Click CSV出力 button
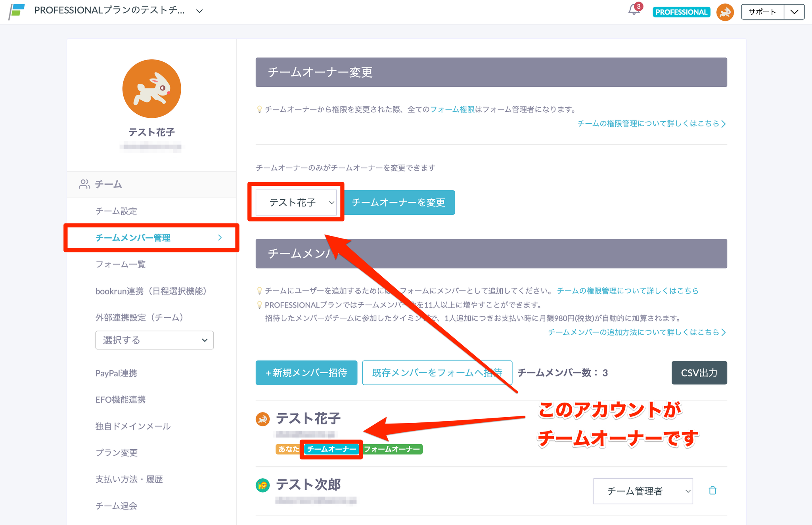Image resolution: width=812 pixels, height=525 pixels. tap(699, 372)
